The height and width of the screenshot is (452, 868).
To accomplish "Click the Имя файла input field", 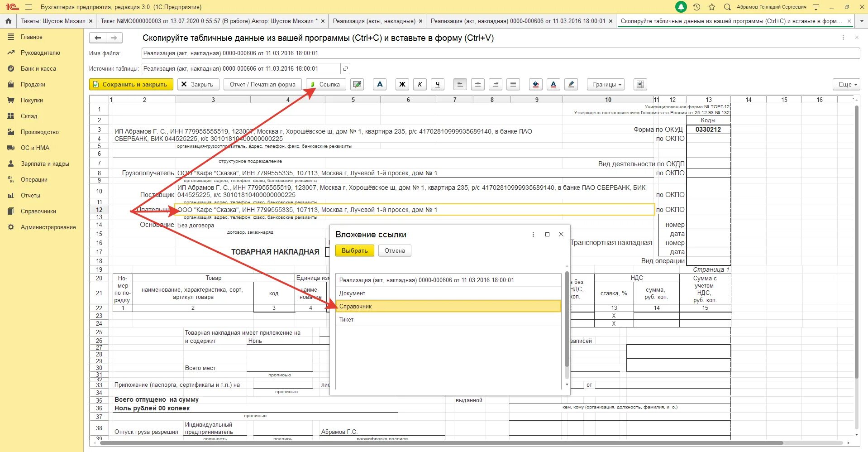I will (501, 53).
